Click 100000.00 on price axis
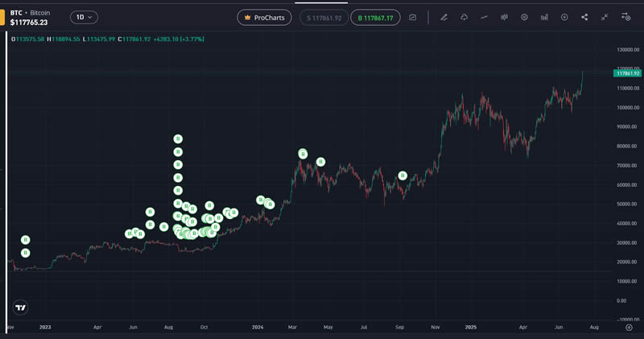 tap(628, 108)
